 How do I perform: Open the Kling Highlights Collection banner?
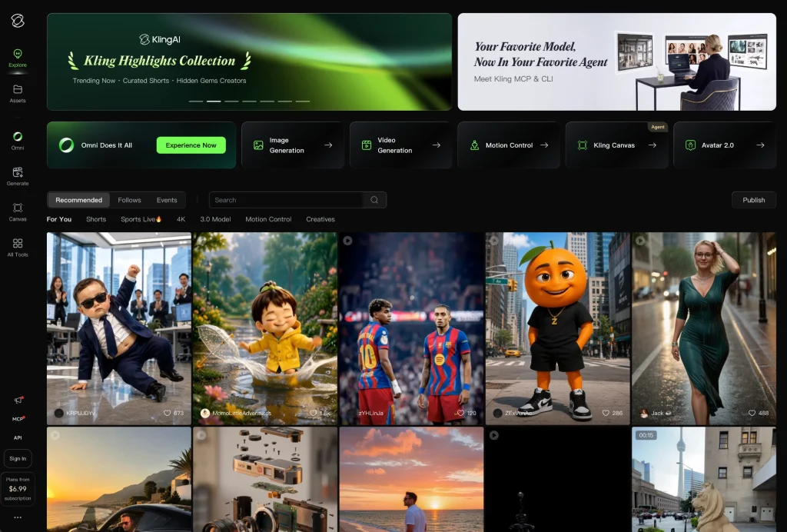(x=250, y=62)
